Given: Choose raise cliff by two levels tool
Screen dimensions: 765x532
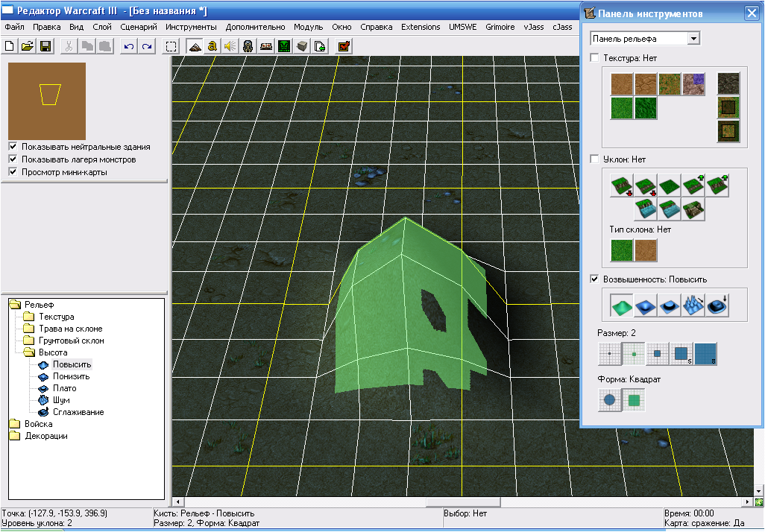Looking at the screenshot, I should click(717, 186).
